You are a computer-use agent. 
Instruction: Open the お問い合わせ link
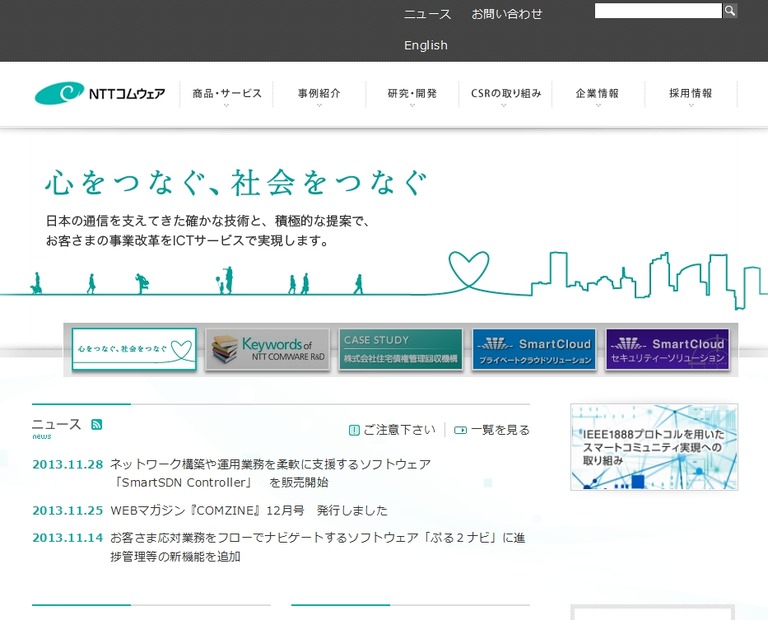507,14
